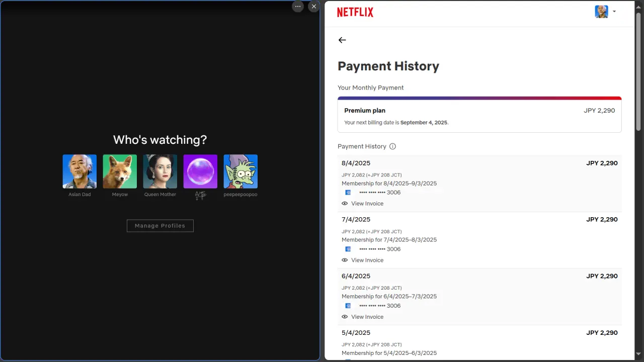
Task: View Invoice for the 7/4/2025 payment
Action: pos(362,260)
